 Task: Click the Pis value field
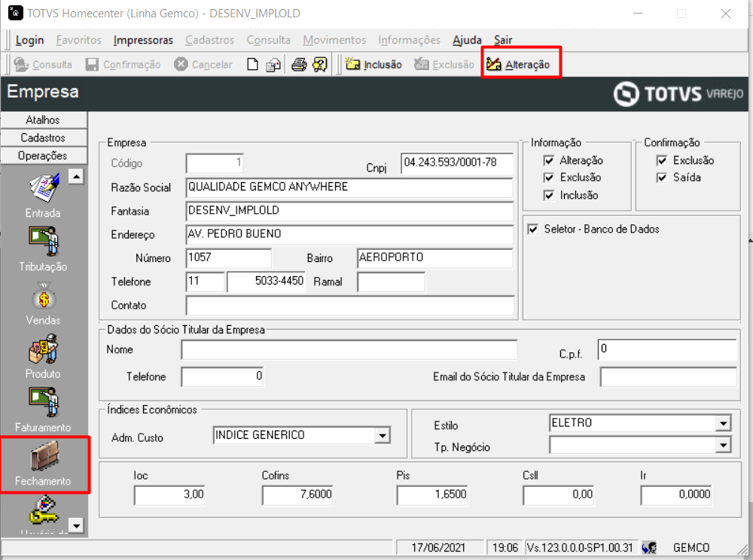[432, 495]
